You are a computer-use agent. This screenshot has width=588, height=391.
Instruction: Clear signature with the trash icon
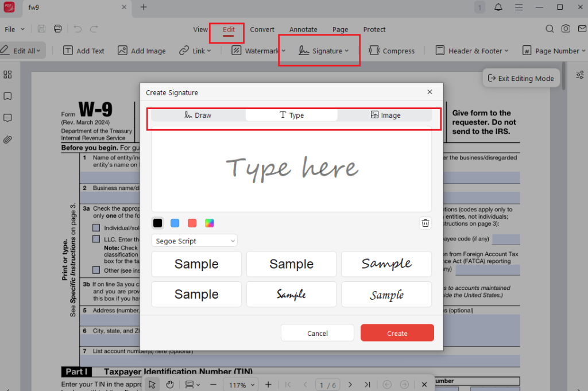(425, 223)
